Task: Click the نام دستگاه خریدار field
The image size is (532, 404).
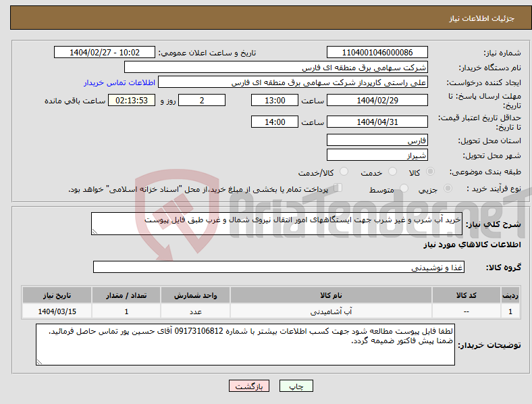Action: (276, 67)
